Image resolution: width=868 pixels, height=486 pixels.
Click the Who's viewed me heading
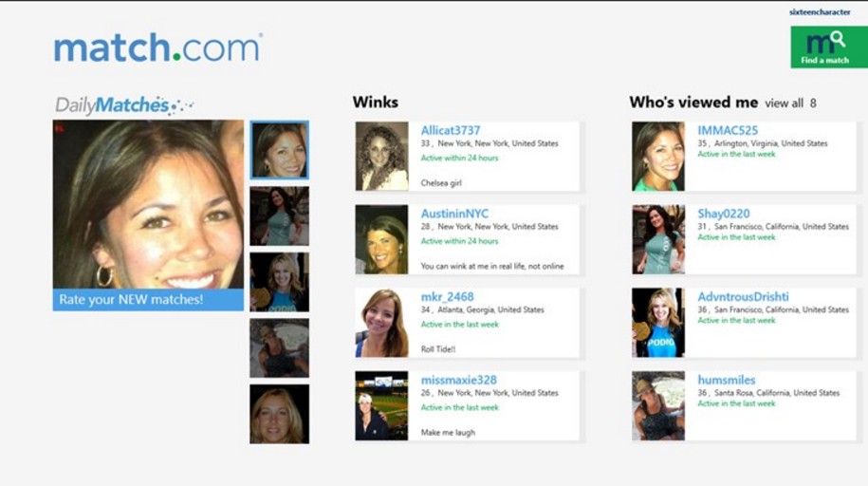tap(693, 102)
